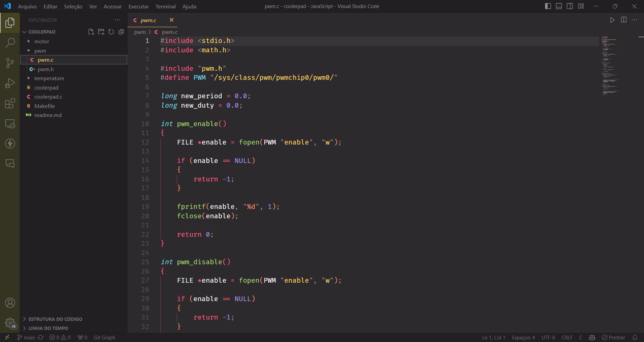Change language mode C in status bar
This screenshot has width=644, height=342.
point(581,337)
